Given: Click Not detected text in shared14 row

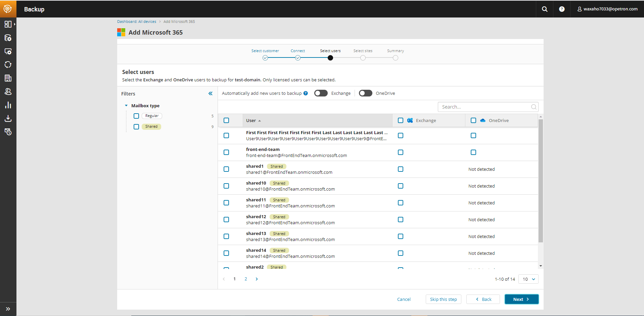Looking at the screenshot, I should point(481,253).
